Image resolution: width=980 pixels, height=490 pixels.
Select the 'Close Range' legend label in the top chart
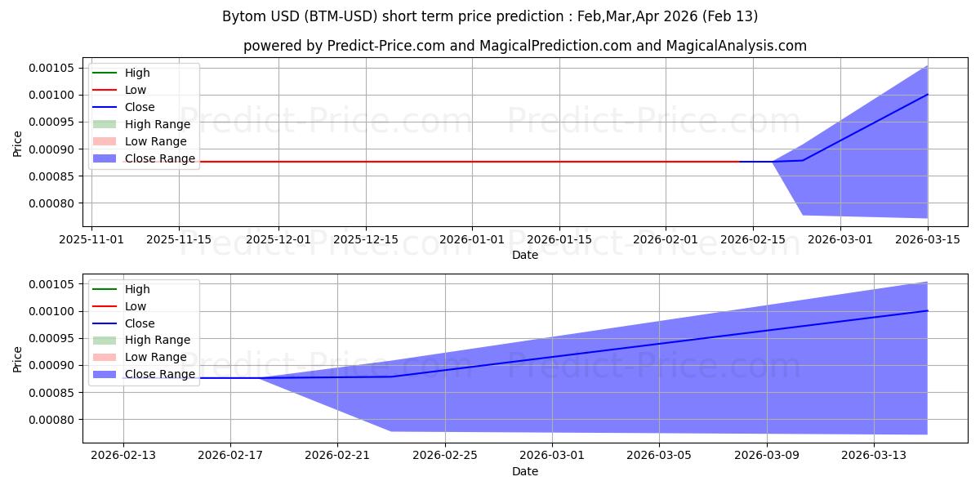[x=159, y=158]
